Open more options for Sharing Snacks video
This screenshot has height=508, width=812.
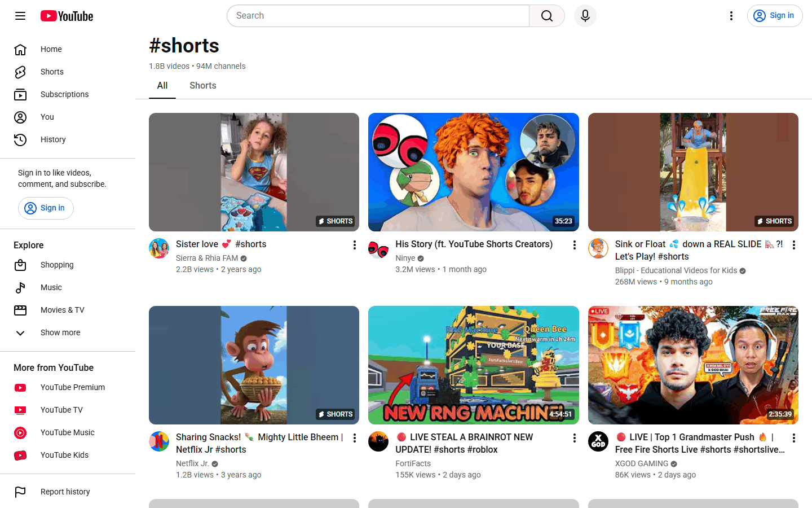pos(355,438)
